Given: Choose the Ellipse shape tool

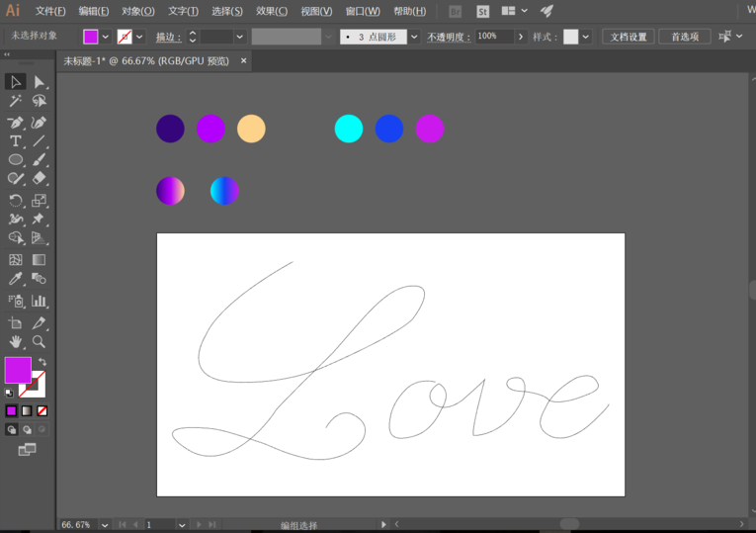Looking at the screenshot, I should pyautogui.click(x=16, y=160).
